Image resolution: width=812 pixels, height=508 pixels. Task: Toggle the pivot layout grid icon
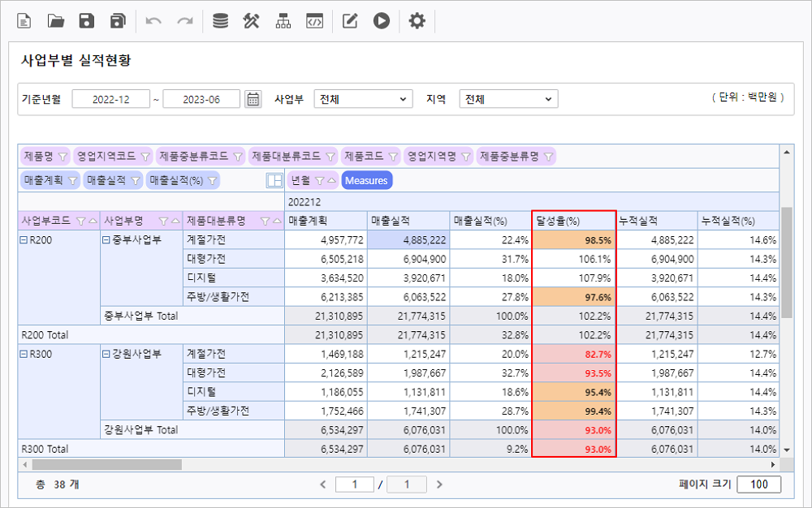point(274,180)
